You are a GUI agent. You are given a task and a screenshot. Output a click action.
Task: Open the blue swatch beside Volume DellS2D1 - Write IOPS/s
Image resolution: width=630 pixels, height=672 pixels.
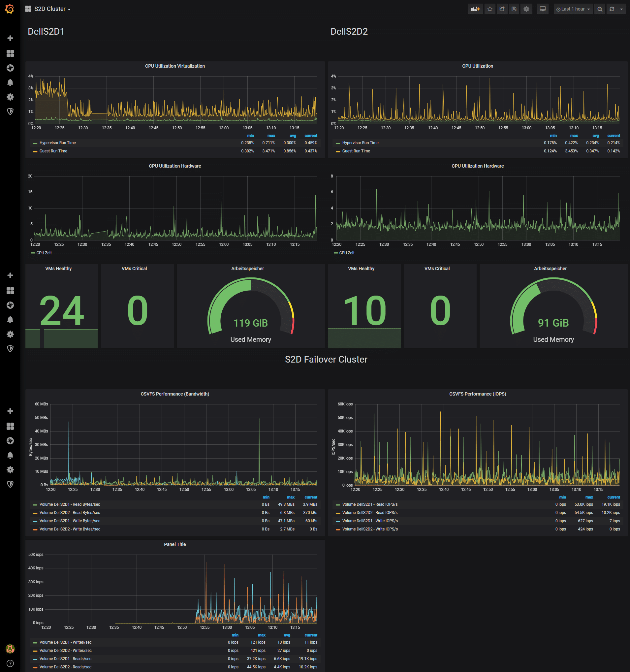coord(338,521)
